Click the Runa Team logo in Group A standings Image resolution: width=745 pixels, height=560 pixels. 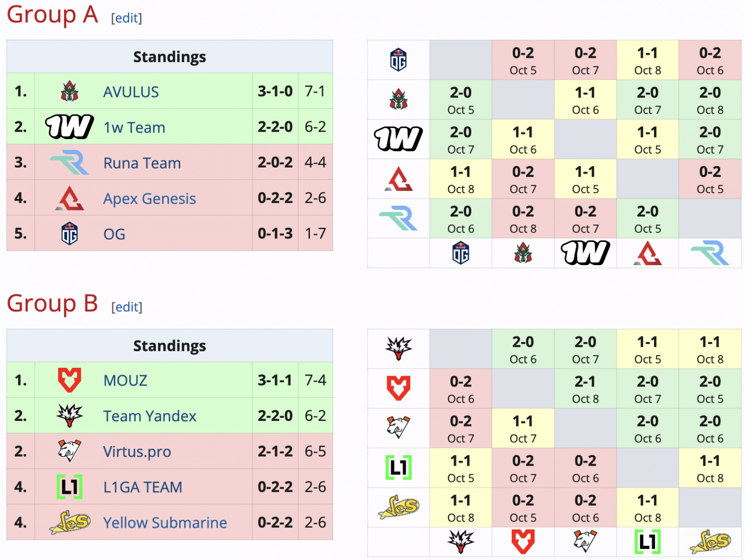click(x=70, y=162)
